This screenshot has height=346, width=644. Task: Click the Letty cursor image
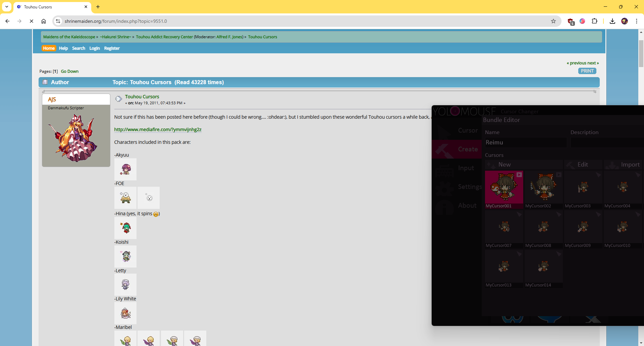click(x=125, y=285)
